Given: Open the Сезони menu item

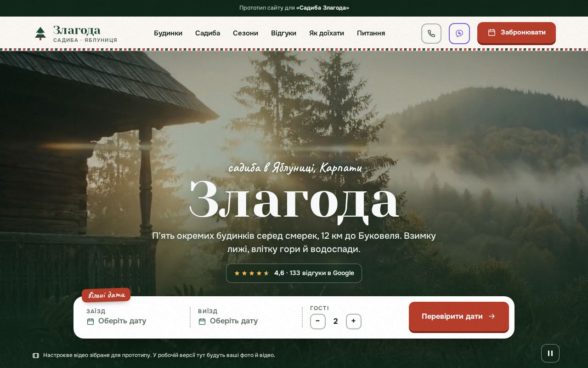Looking at the screenshot, I should [245, 33].
